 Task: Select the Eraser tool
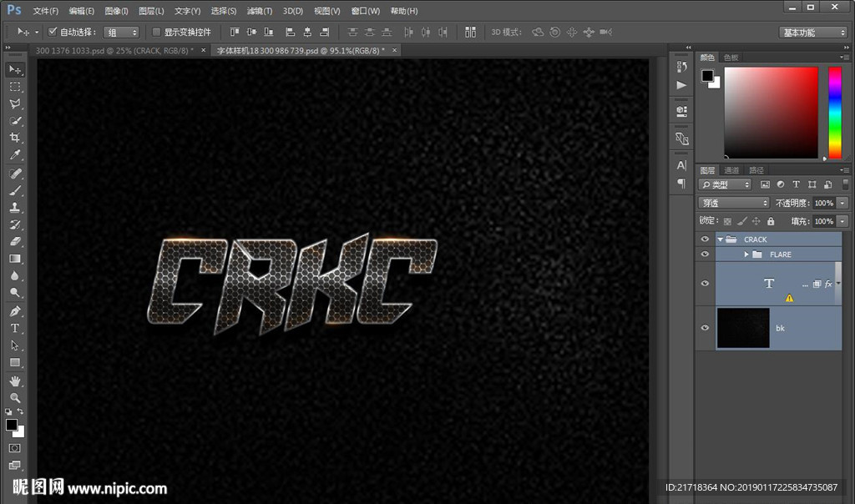(x=15, y=241)
